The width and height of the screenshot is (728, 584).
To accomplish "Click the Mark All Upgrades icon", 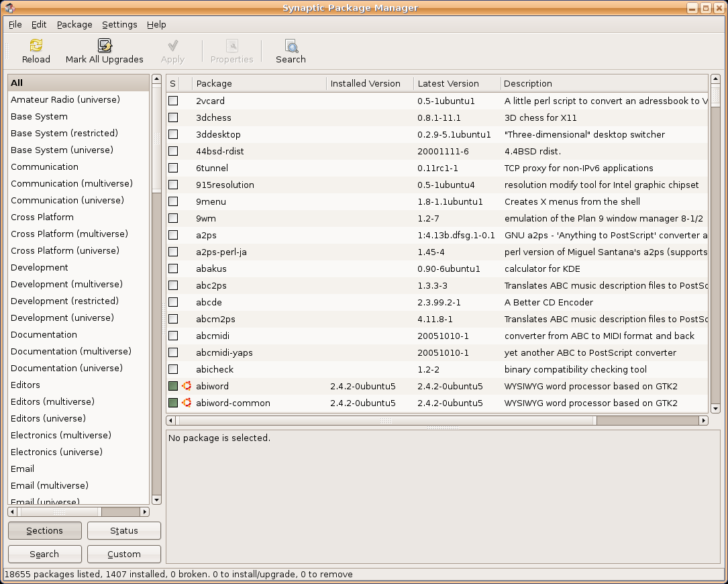I will point(105,45).
